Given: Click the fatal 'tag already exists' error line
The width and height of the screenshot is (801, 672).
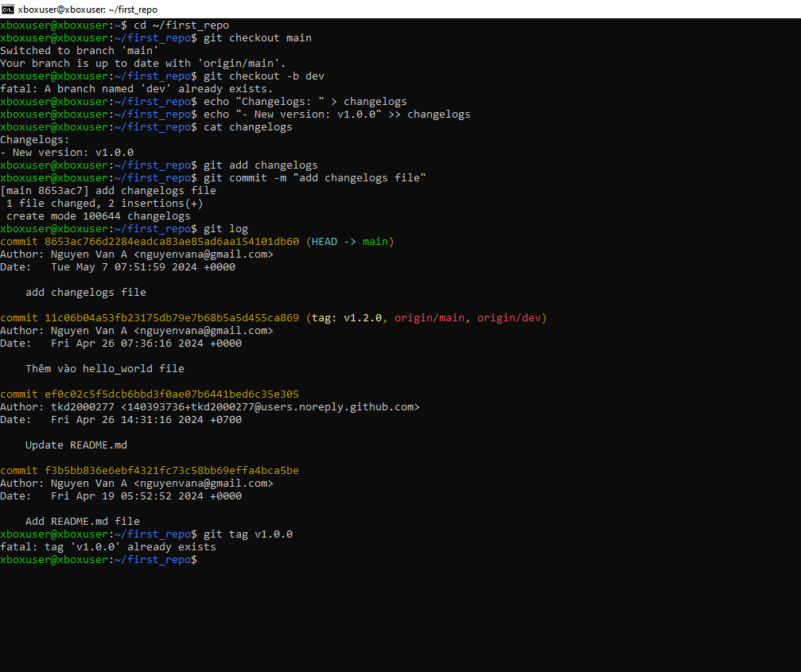Looking at the screenshot, I should coord(108,547).
